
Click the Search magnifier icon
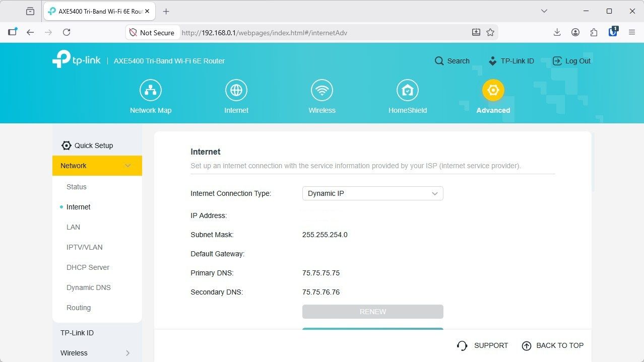[x=439, y=61]
